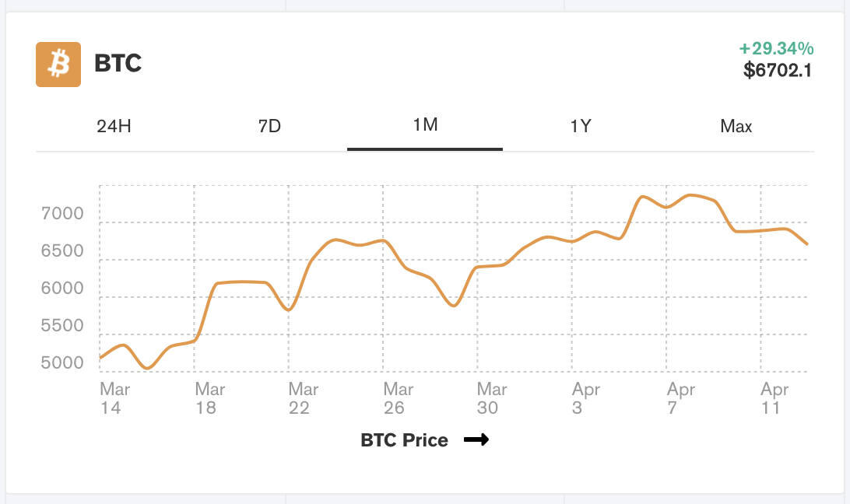The width and height of the screenshot is (850, 504).
Task: Click the orange BTC coin symbol
Action: point(58,65)
